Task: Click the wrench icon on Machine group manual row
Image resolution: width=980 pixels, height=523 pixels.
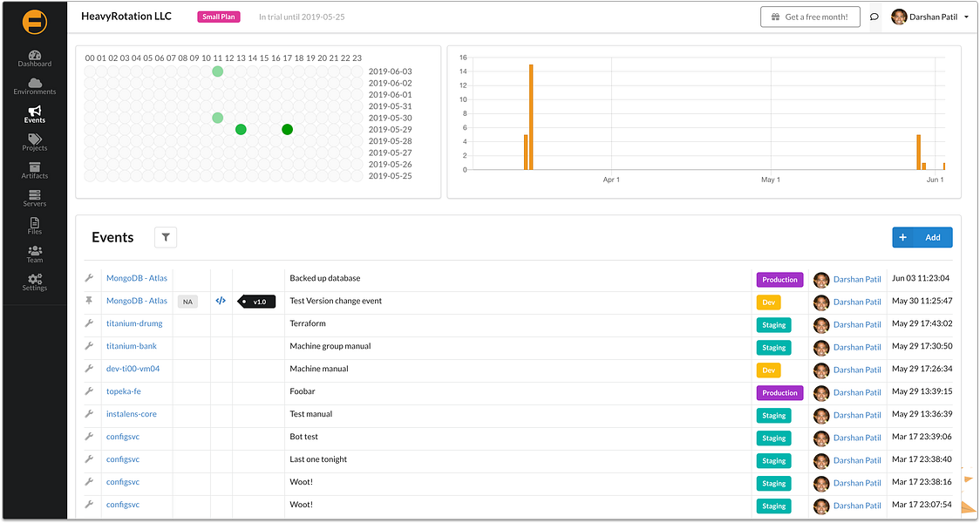Action: 90,345
